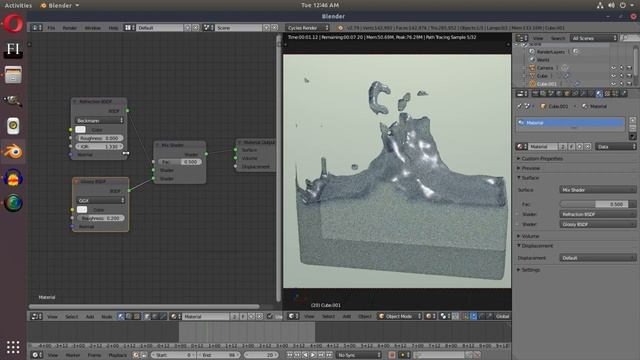Open Material properties tab icon
The height and width of the screenshot is (360, 640).
599,94
